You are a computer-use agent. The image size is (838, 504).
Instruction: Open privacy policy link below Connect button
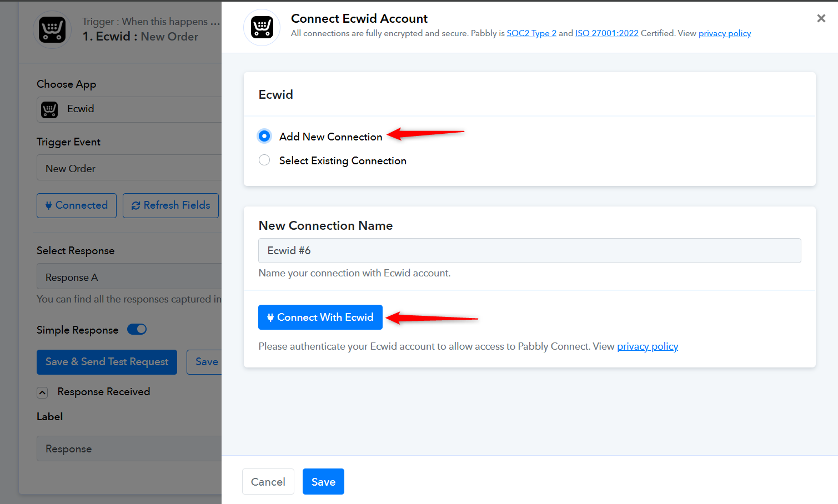tap(648, 346)
